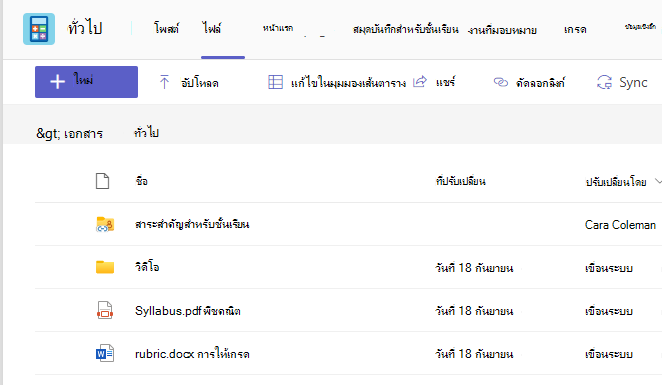Choose แก้ไขในมุมมองเส้นตาราง

pos(348,83)
